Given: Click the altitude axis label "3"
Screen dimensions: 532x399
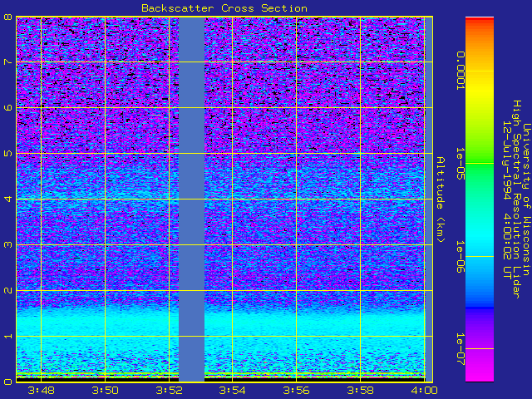Looking at the screenshot, I should tap(7, 244).
